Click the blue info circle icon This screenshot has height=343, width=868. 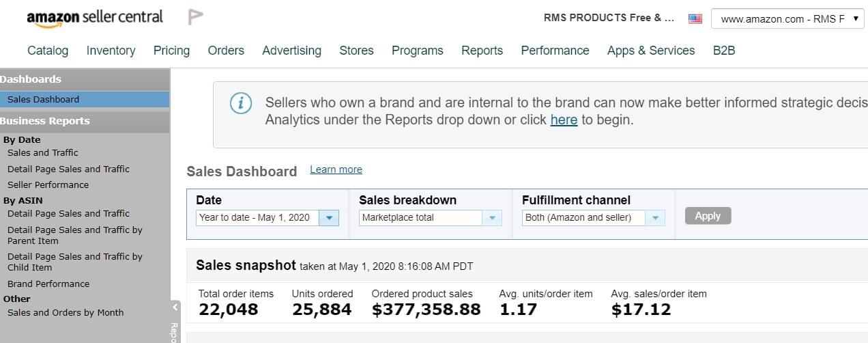click(240, 103)
